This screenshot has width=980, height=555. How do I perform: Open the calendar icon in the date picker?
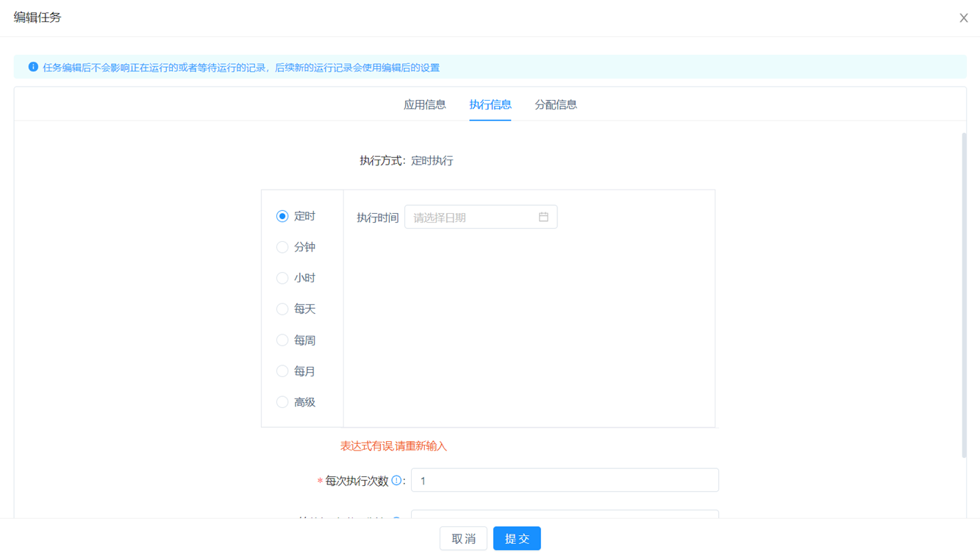tap(543, 217)
